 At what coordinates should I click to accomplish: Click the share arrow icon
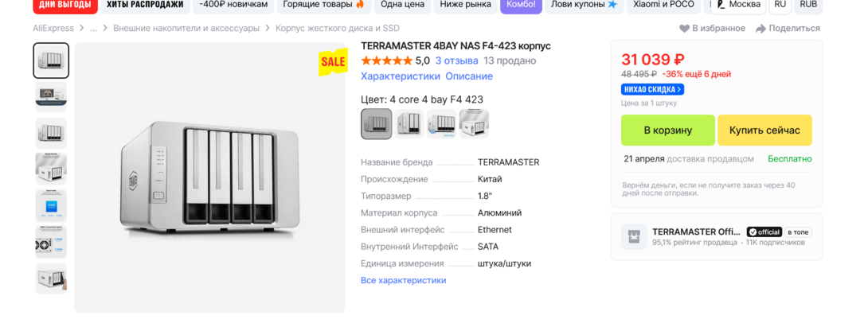click(760, 29)
